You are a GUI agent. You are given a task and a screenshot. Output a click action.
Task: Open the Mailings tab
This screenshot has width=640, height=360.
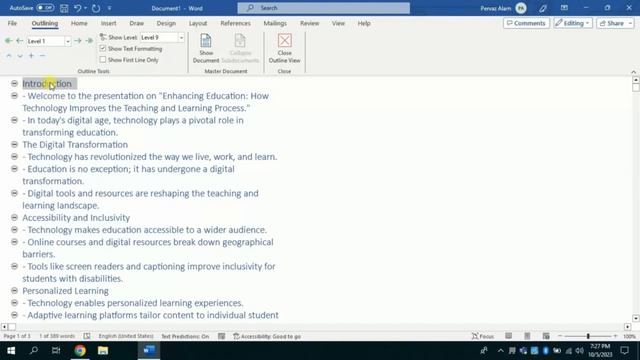coord(275,23)
